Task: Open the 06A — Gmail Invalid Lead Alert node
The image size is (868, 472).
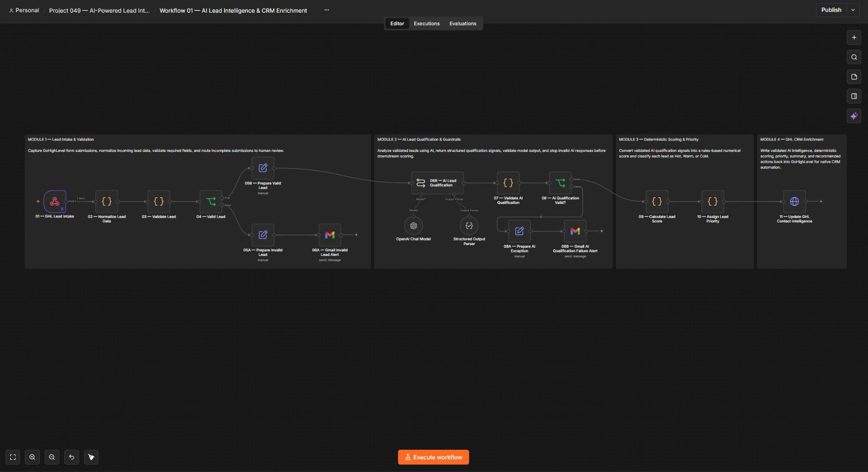Action: 330,235
